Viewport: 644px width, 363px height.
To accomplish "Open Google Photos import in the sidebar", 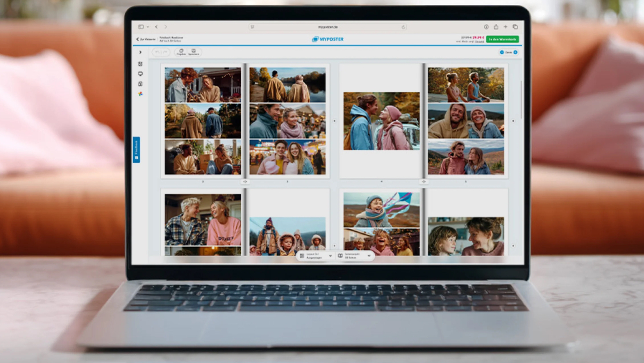I will pos(140,94).
